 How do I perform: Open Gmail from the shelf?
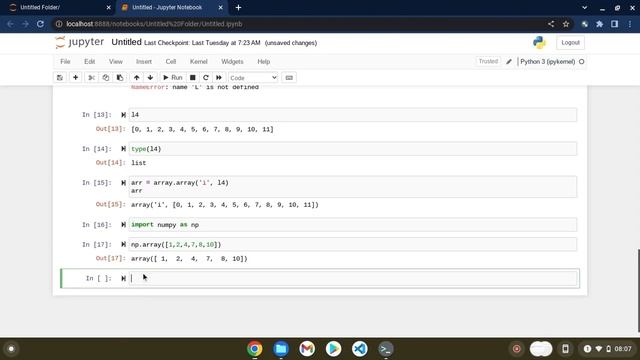307,349
